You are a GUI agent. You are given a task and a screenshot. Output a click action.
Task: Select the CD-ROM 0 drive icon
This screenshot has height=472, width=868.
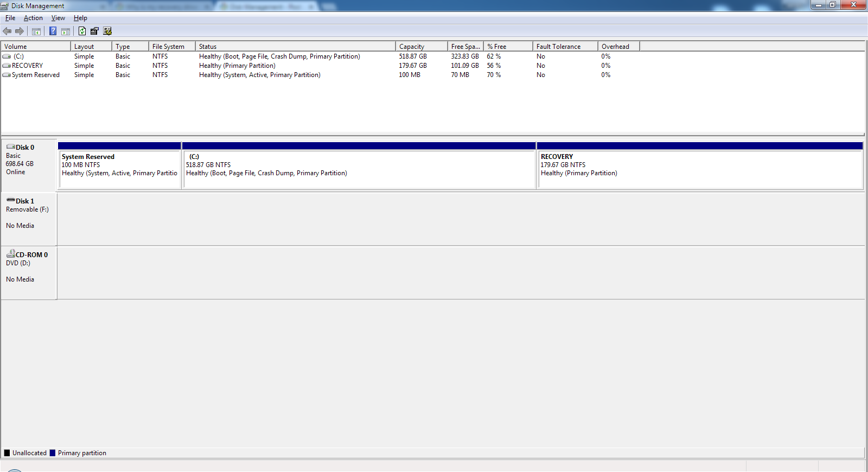11,253
